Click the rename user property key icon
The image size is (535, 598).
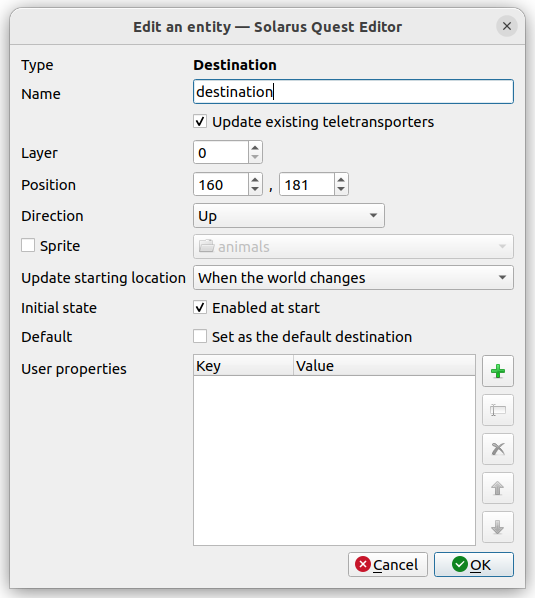[x=498, y=410]
